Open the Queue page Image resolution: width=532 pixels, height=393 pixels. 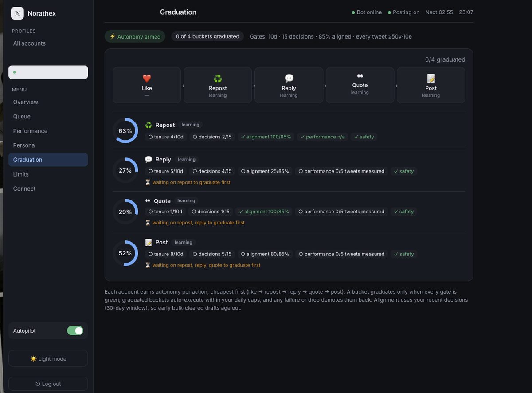click(48, 116)
